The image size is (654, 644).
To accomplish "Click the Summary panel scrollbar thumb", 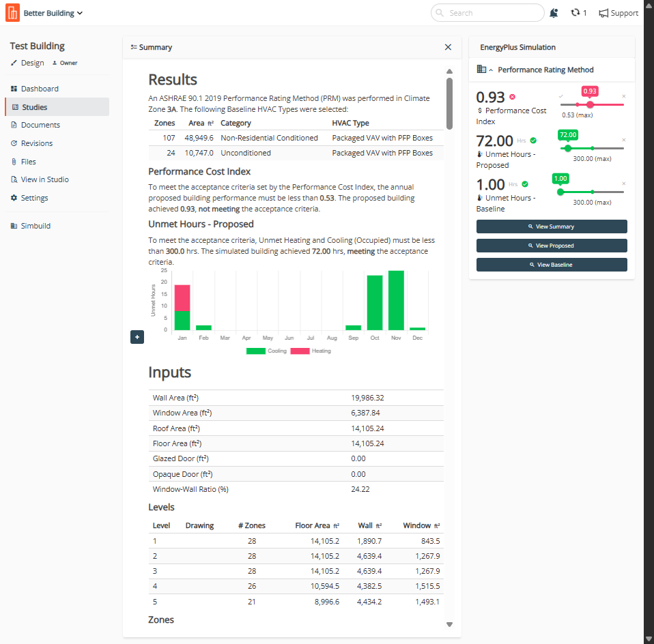I will [x=449, y=104].
